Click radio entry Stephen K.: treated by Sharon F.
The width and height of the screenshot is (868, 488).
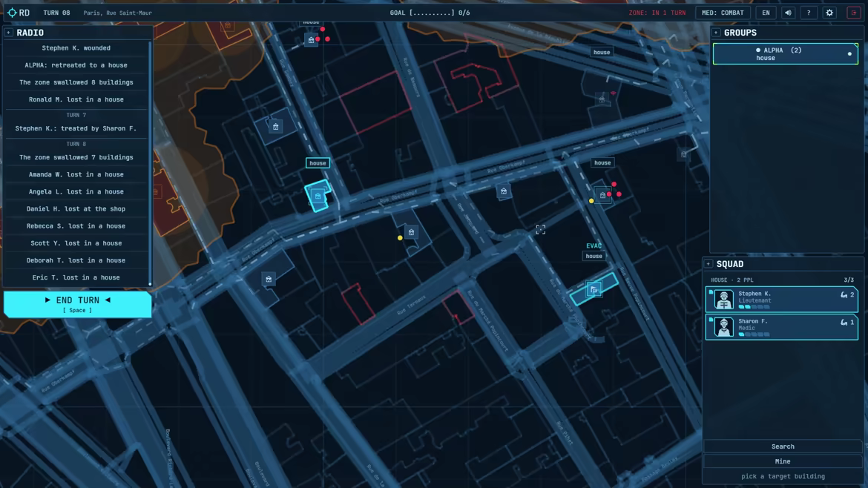click(76, 128)
